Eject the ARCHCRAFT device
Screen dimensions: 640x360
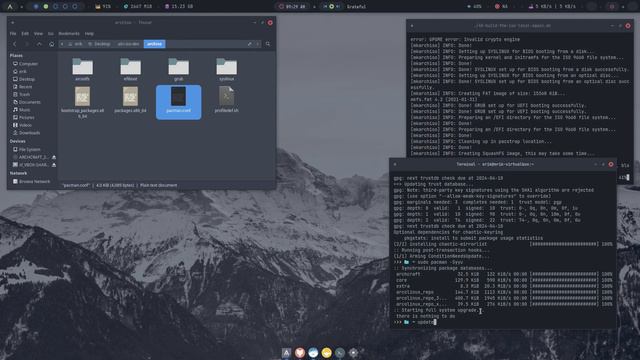(53, 157)
